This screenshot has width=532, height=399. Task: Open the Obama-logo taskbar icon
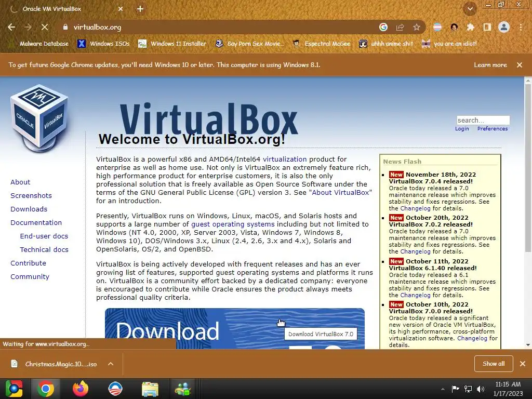pyautogui.click(x=115, y=389)
